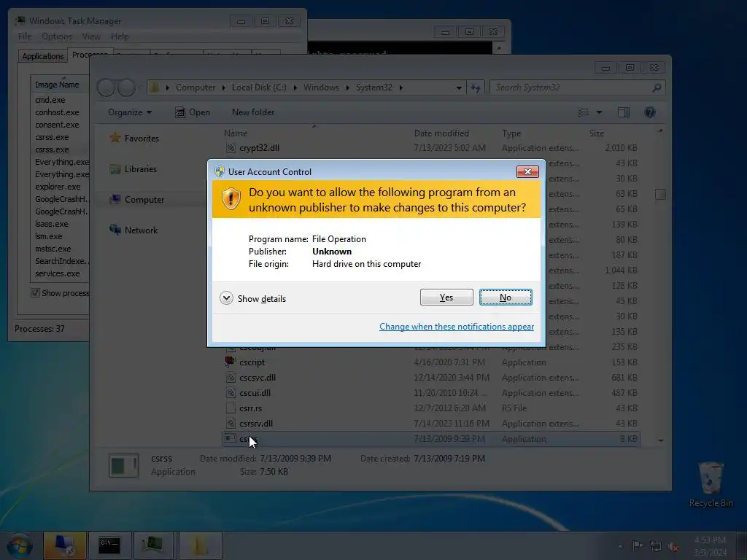747x560 pixels.
Task: Sort by Type column in Explorer
Action: click(511, 133)
